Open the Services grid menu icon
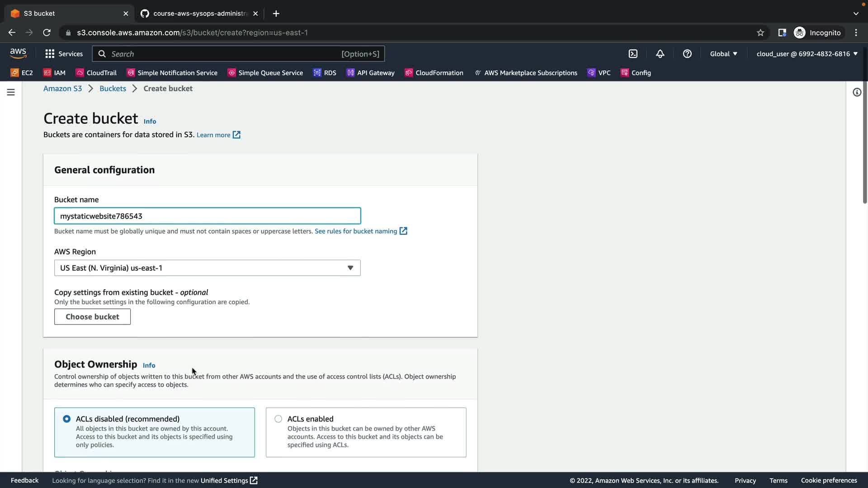 (x=50, y=54)
